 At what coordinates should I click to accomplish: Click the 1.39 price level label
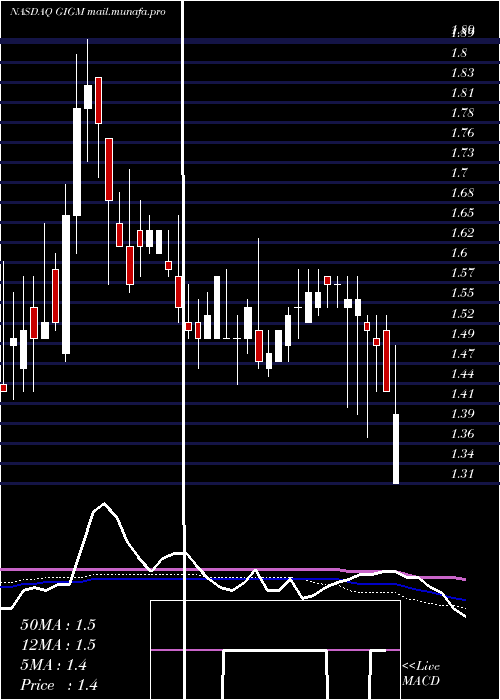pos(462,413)
